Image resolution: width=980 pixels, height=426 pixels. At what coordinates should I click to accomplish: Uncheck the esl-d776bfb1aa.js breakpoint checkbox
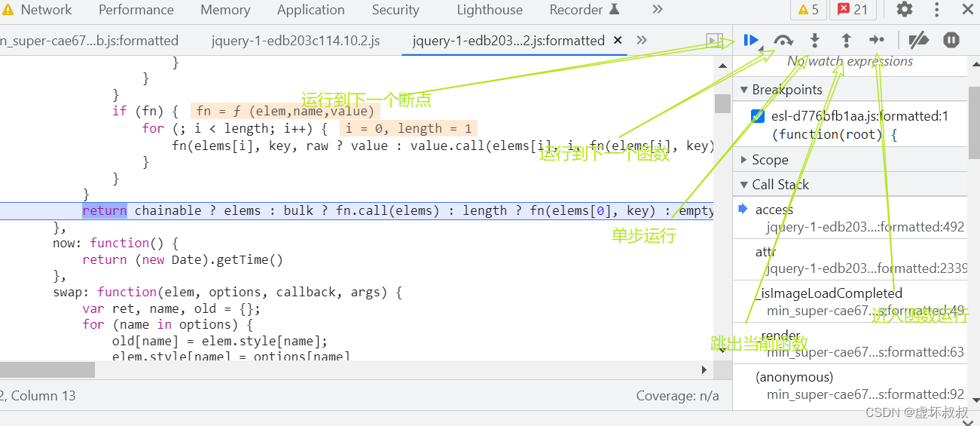click(758, 116)
